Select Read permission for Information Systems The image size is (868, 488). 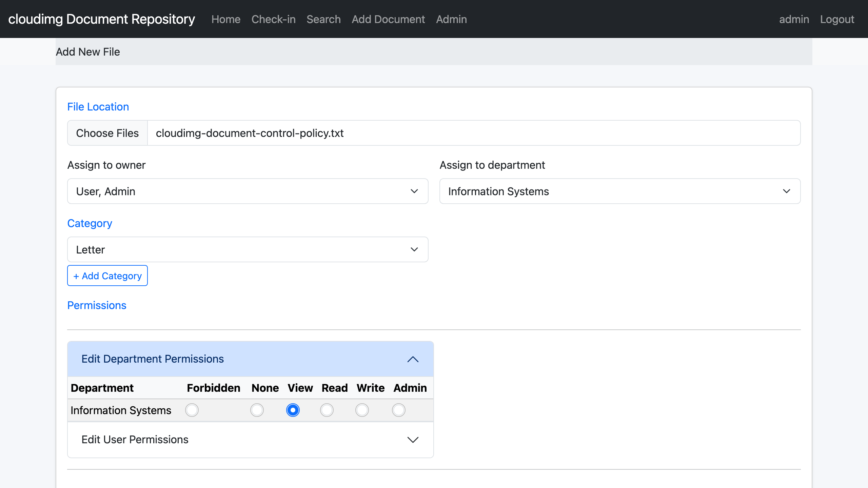(327, 410)
